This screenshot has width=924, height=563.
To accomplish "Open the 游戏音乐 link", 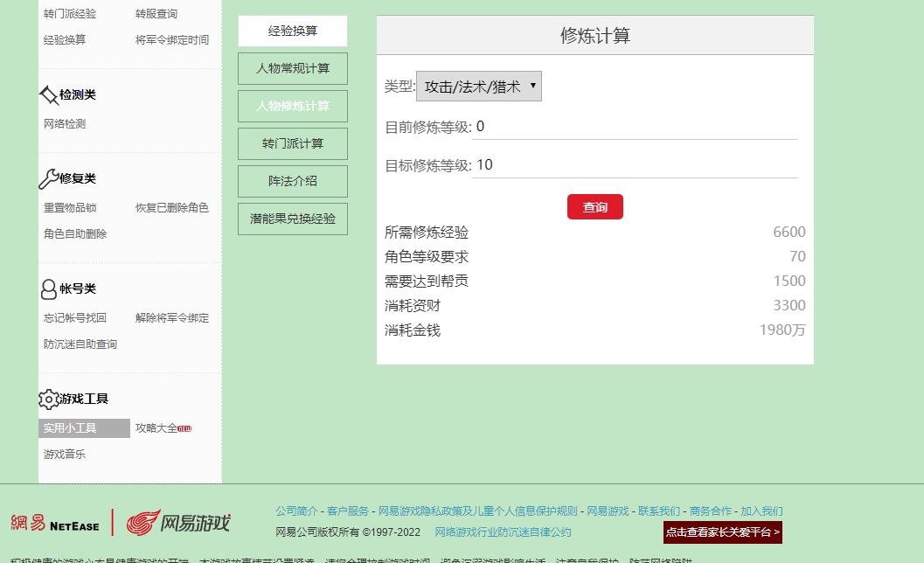I will [64, 455].
